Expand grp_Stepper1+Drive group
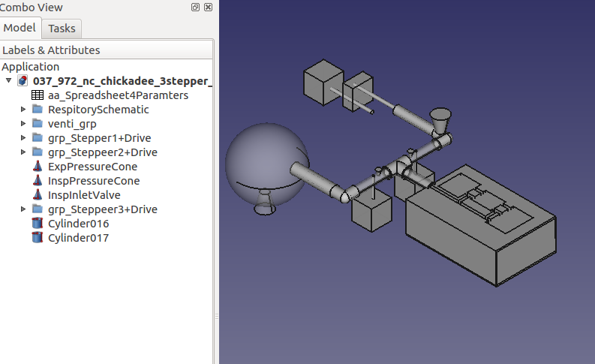The height and width of the screenshot is (364, 595). pos(23,138)
